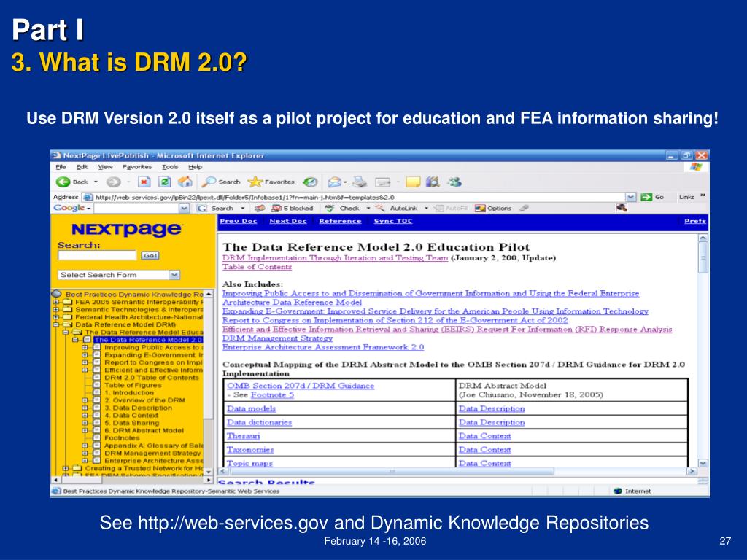Go to the Home page icon
This screenshot has width=747, height=560.
(x=185, y=182)
